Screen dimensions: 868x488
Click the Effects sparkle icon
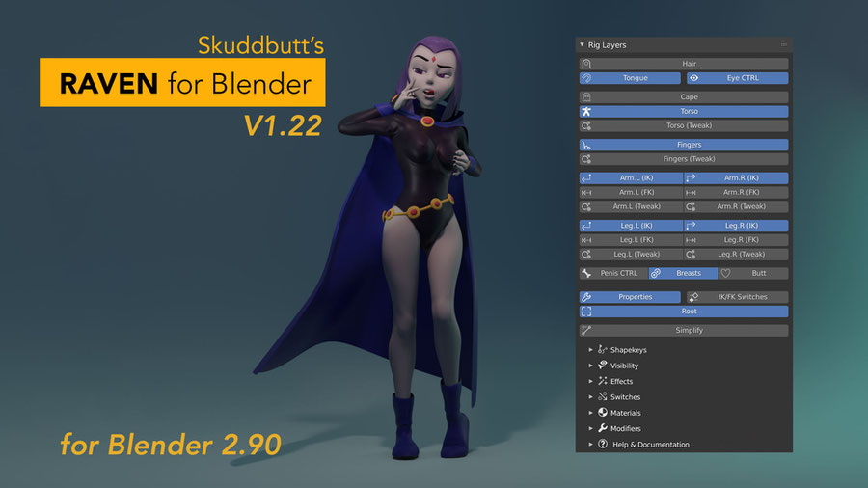click(x=602, y=381)
